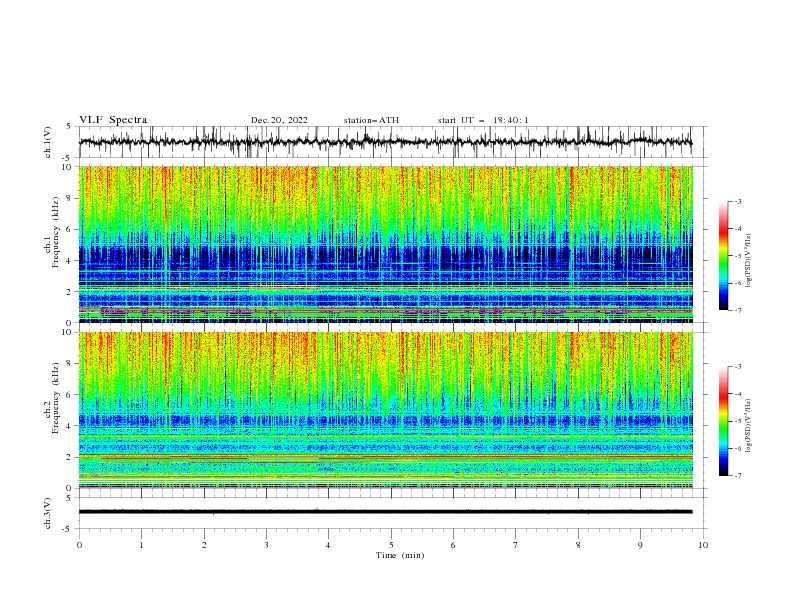Click time axis tick label "3"

[266, 545]
